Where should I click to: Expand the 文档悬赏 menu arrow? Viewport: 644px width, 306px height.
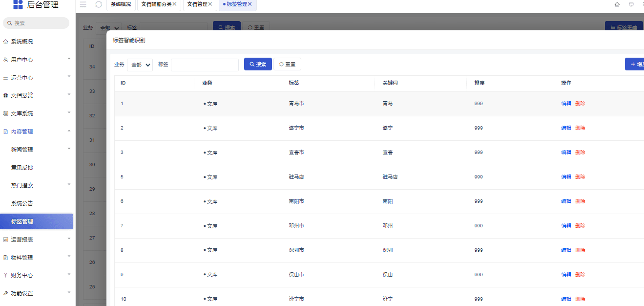[x=69, y=94]
